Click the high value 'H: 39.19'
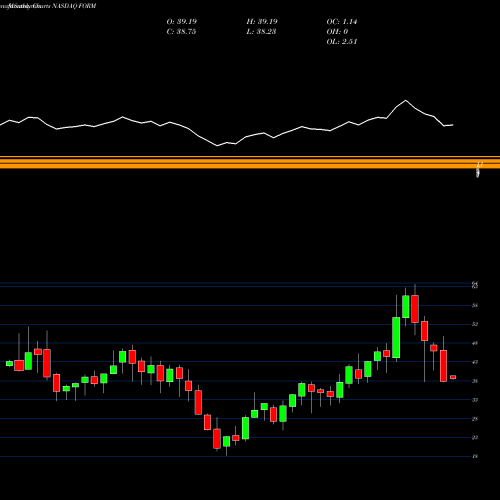The height and width of the screenshot is (500, 500). coord(262,21)
